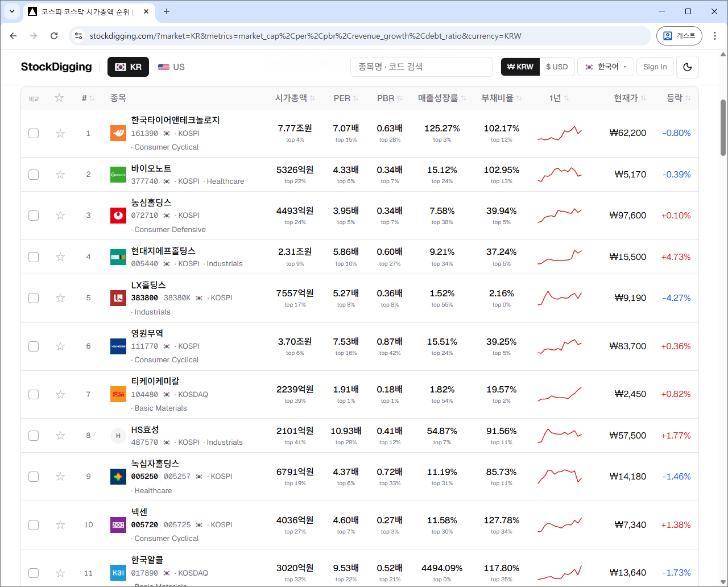Select $ USD currency
Viewport: 728px width, 587px height.
tap(557, 67)
